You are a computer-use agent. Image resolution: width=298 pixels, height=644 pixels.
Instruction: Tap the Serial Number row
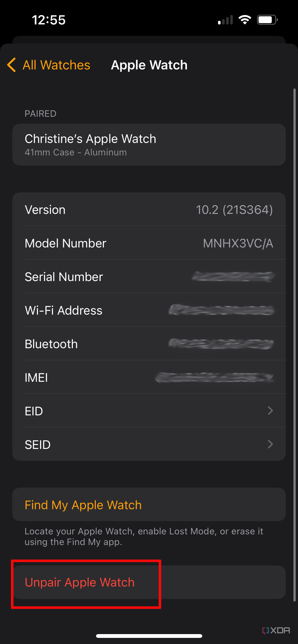149,277
